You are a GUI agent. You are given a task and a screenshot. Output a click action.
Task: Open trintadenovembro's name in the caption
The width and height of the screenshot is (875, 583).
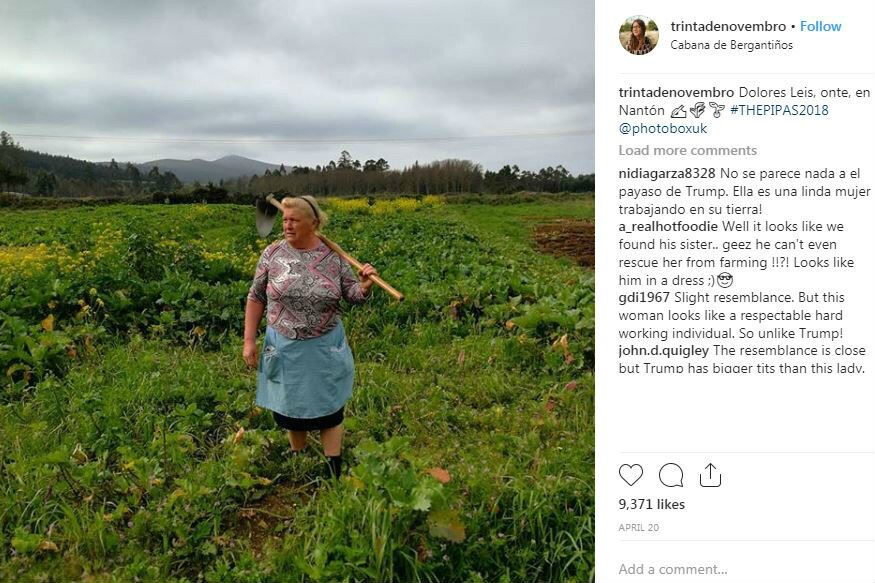[x=676, y=93]
